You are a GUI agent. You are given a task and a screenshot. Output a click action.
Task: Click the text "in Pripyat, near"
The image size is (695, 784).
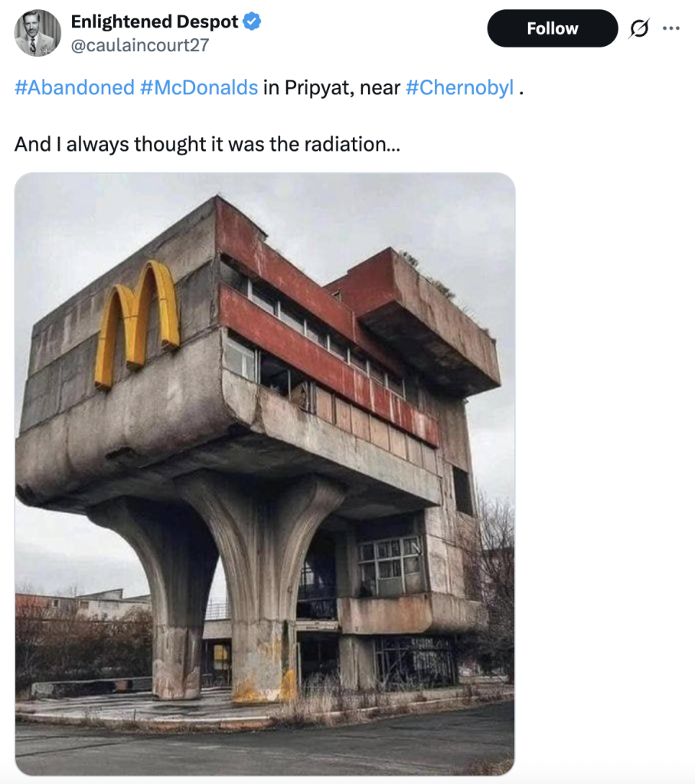(331, 87)
